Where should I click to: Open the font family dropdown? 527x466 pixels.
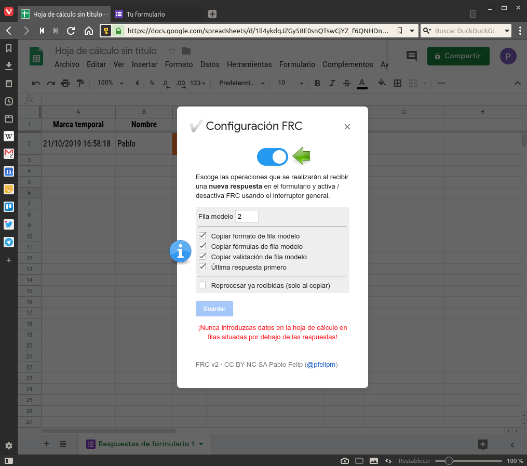pos(242,83)
